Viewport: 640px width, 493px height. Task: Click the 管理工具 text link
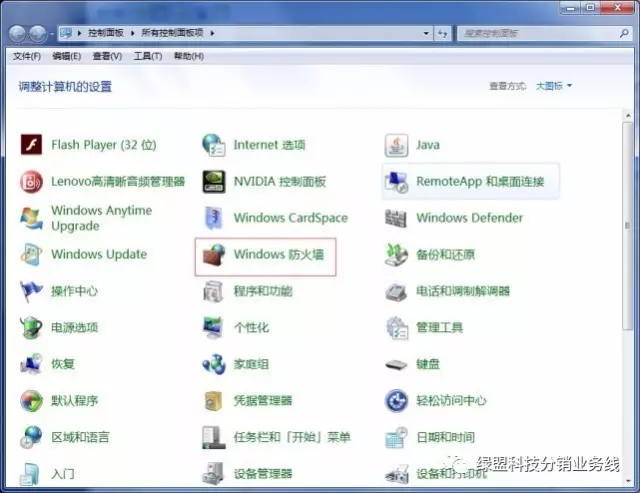click(x=439, y=327)
